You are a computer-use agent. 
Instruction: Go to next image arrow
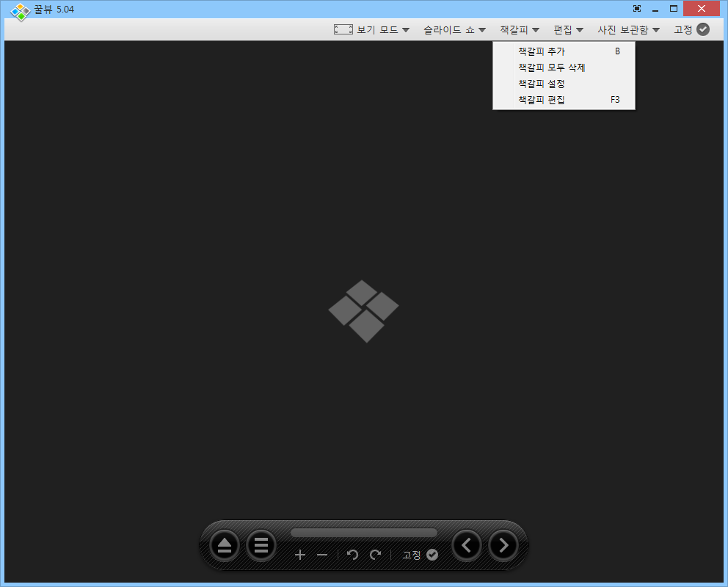click(503, 545)
